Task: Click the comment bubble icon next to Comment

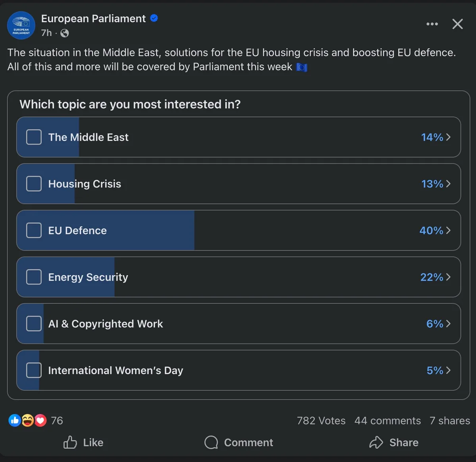Action: pos(211,442)
